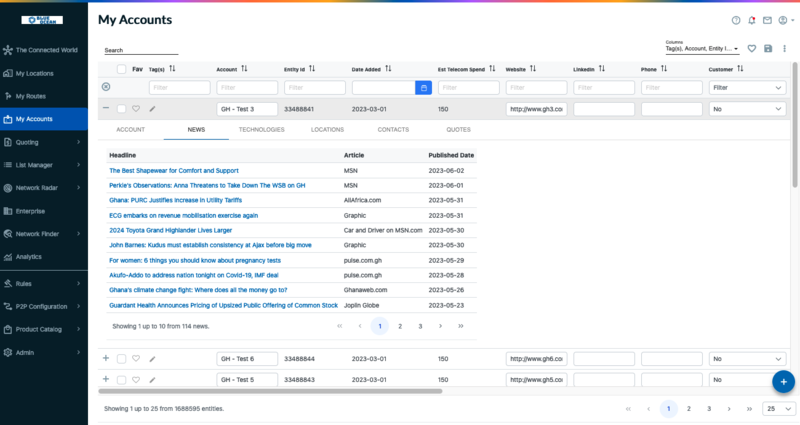Viewport: 800px width, 425px height.
Task: Open the Customer filter dropdown
Action: 746,88
